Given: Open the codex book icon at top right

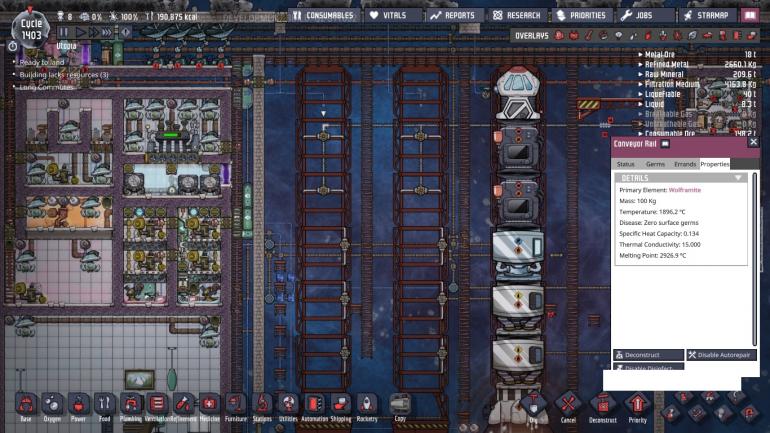Looking at the screenshot, I should point(750,16).
